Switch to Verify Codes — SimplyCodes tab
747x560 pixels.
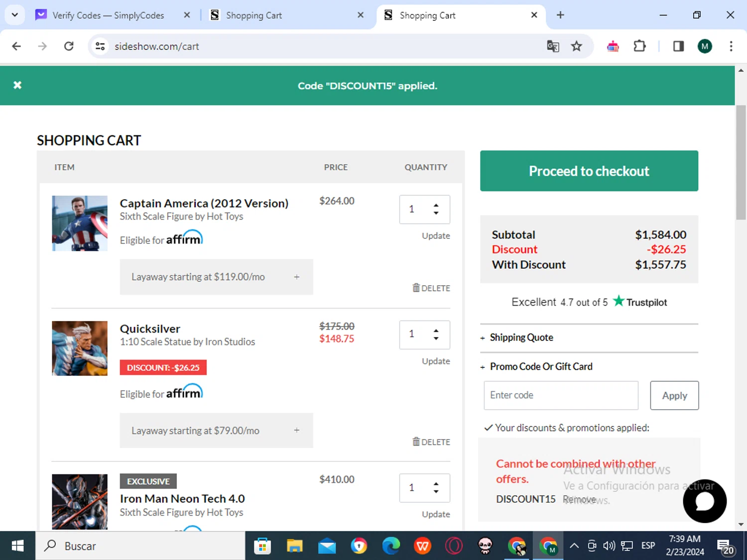[x=108, y=15]
